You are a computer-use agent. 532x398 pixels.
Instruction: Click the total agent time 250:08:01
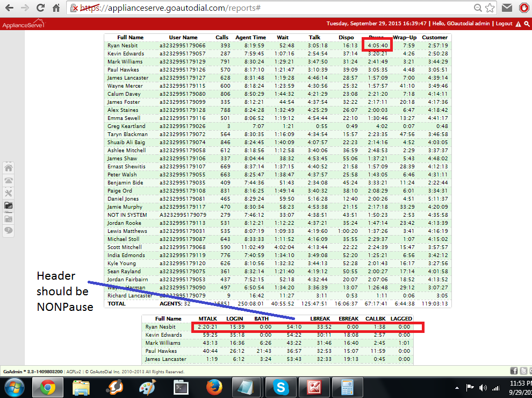coord(250,303)
